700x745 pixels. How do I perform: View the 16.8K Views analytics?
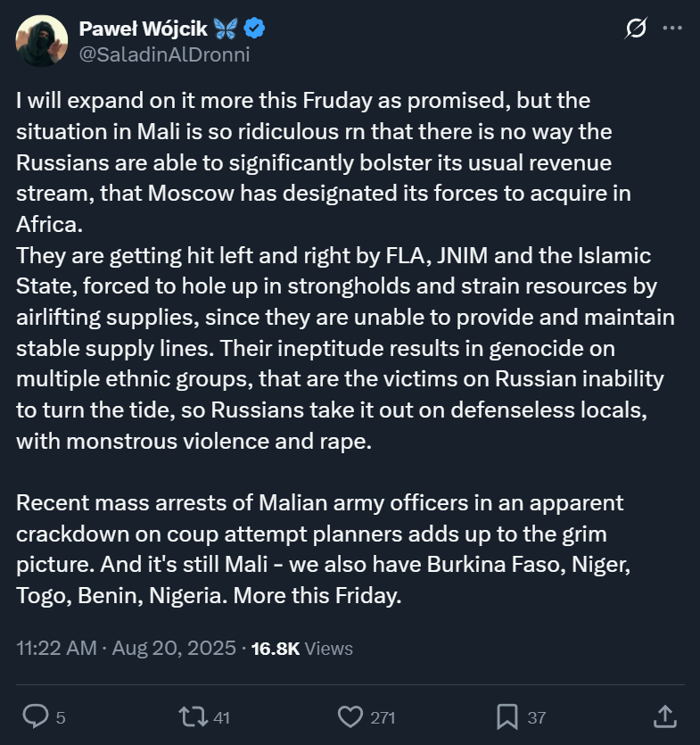(302, 649)
